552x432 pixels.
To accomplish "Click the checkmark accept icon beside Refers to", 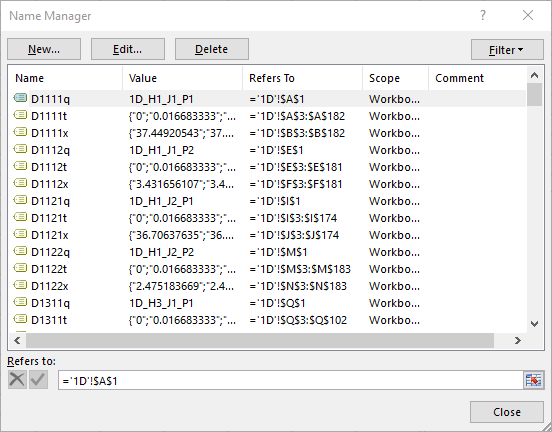I will click(x=38, y=380).
